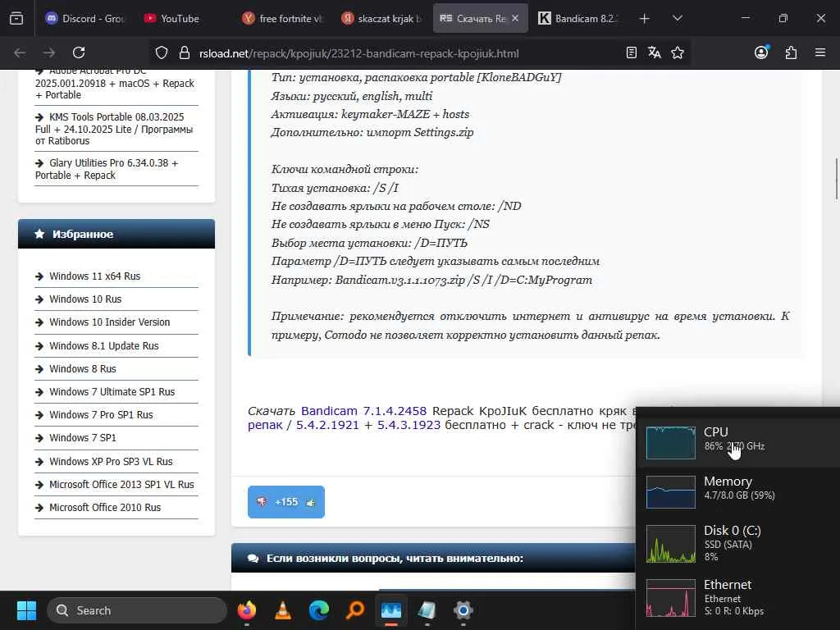Open Windows 10 Rus link

point(85,299)
